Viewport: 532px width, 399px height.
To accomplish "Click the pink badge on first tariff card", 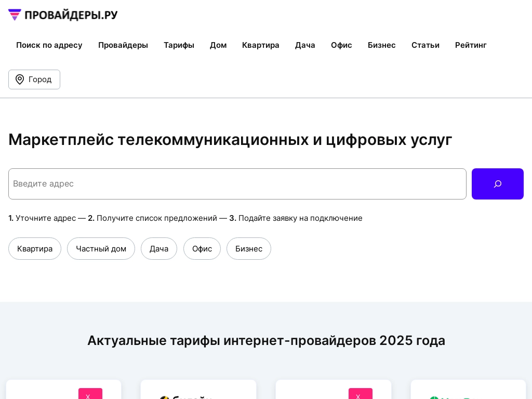I will pos(90,394).
